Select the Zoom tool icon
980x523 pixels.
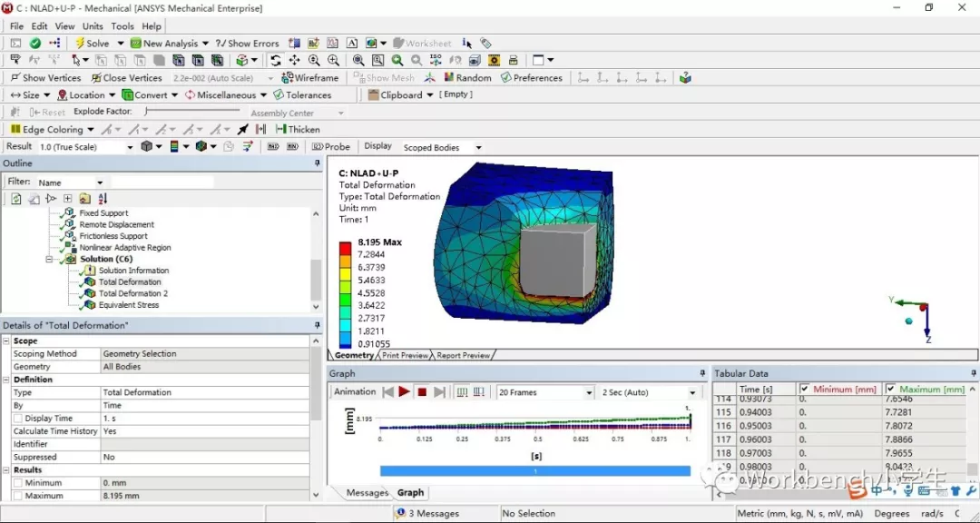(x=314, y=60)
